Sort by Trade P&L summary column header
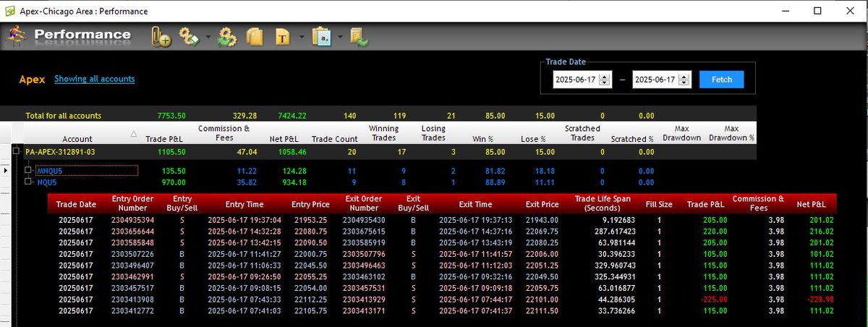868x327 pixels. pyautogui.click(x=166, y=139)
